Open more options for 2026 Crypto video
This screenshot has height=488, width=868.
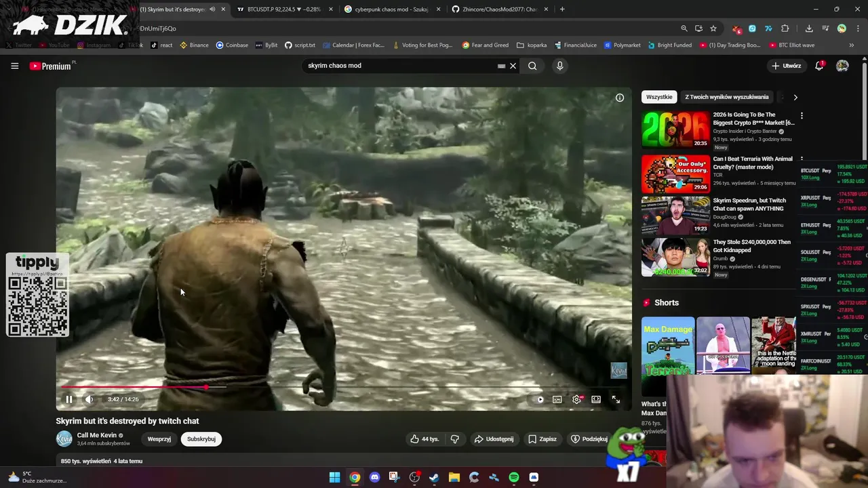pyautogui.click(x=802, y=116)
